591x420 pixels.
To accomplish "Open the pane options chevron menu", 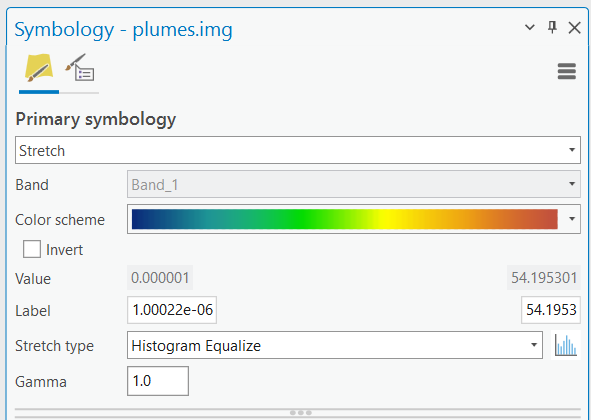I will 530,27.
